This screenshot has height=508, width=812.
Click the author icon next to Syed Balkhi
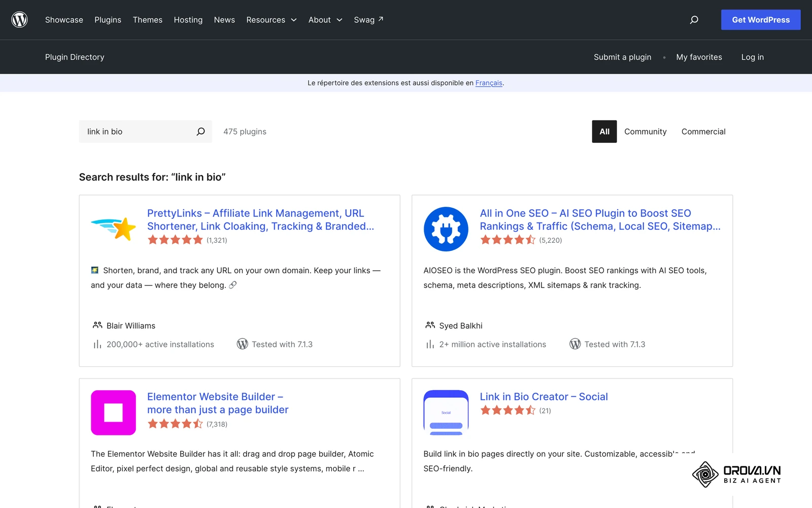pyautogui.click(x=430, y=325)
